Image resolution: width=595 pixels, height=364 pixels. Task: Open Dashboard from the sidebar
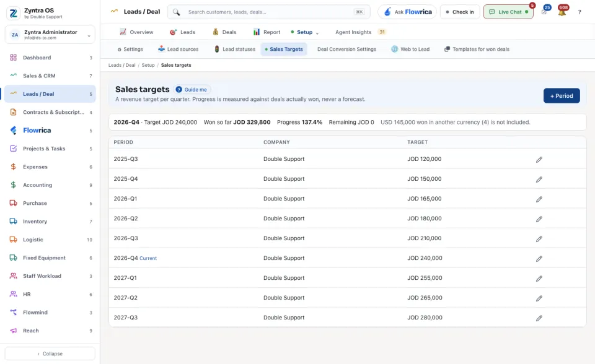(50, 58)
